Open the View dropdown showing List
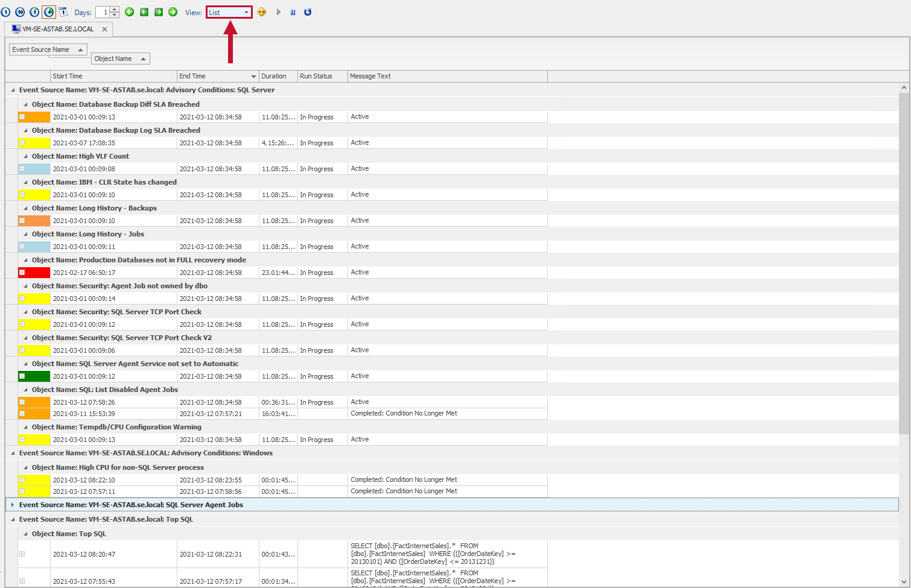911x588 pixels. coord(229,12)
